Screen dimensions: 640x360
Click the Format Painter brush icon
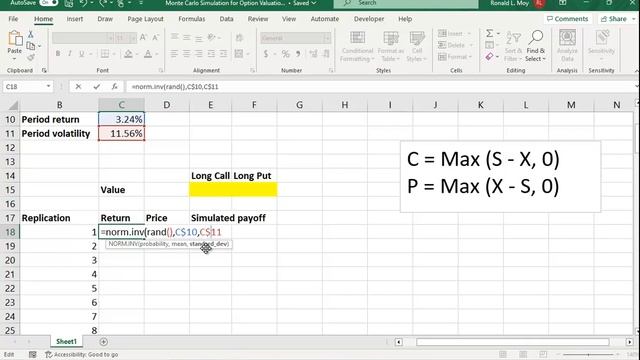pos(31,57)
